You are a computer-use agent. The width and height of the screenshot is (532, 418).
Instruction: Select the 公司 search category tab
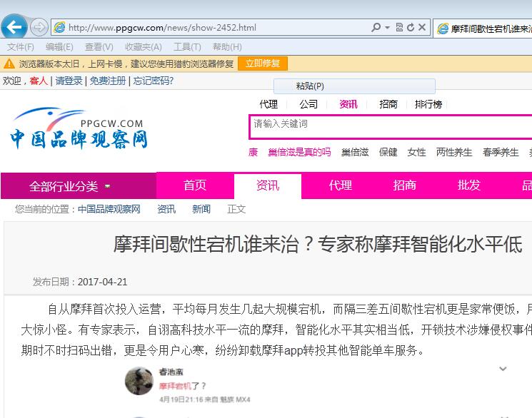[308, 104]
